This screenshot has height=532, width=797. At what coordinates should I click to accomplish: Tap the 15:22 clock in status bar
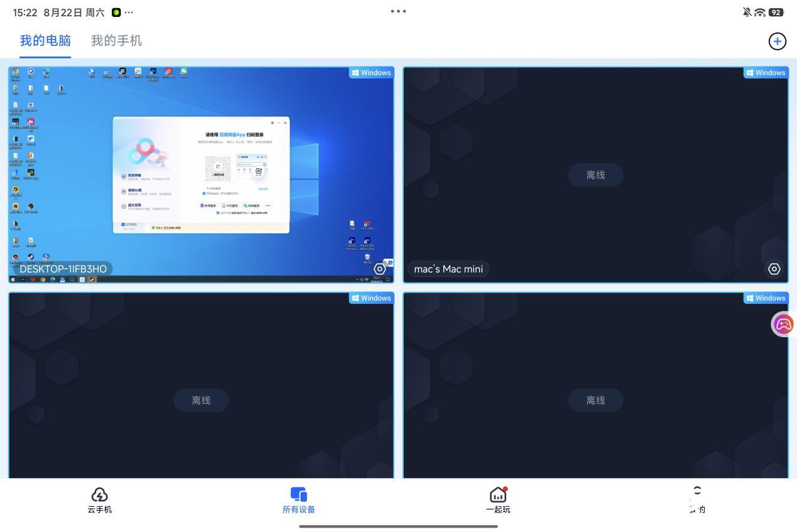pos(25,12)
